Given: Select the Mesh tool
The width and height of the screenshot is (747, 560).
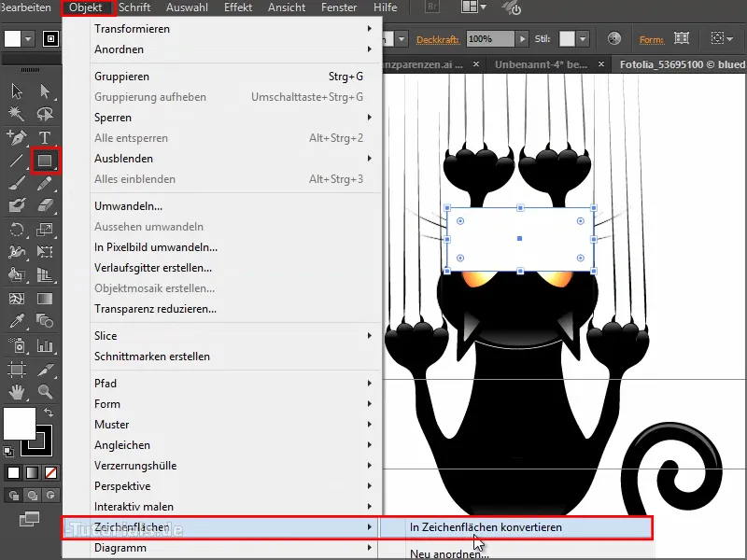Looking at the screenshot, I should (x=17, y=299).
